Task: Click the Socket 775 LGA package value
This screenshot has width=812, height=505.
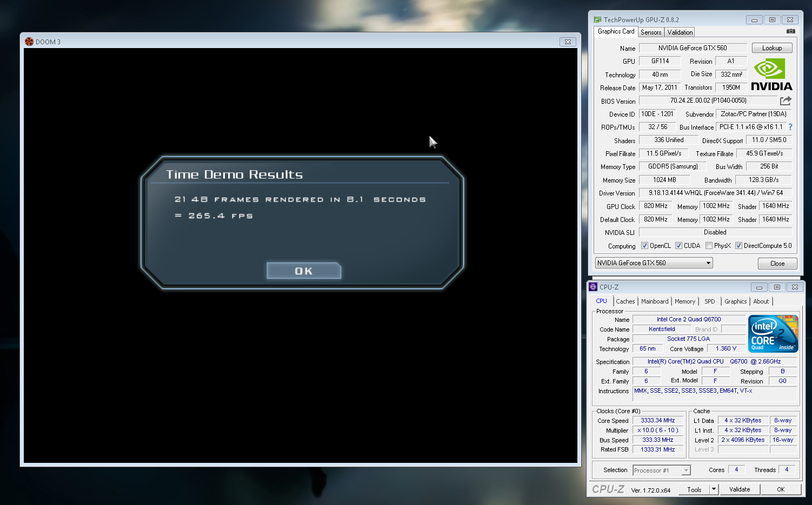Action: click(x=689, y=339)
